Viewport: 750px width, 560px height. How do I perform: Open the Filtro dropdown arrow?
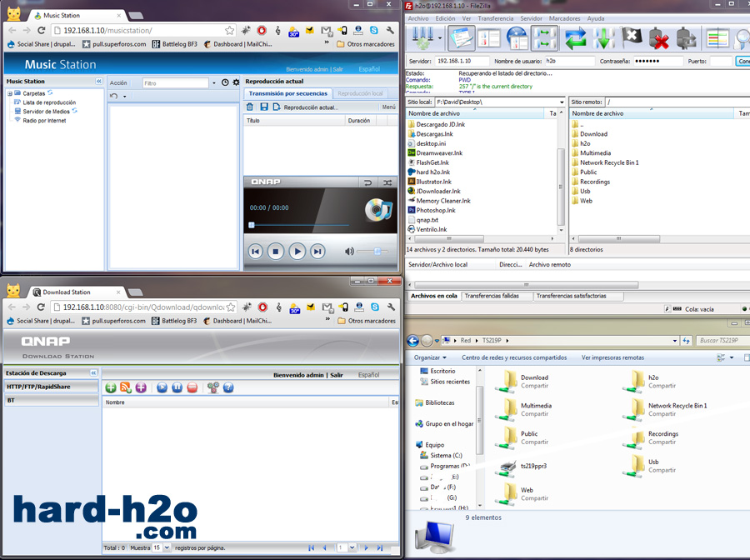click(214, 83)
